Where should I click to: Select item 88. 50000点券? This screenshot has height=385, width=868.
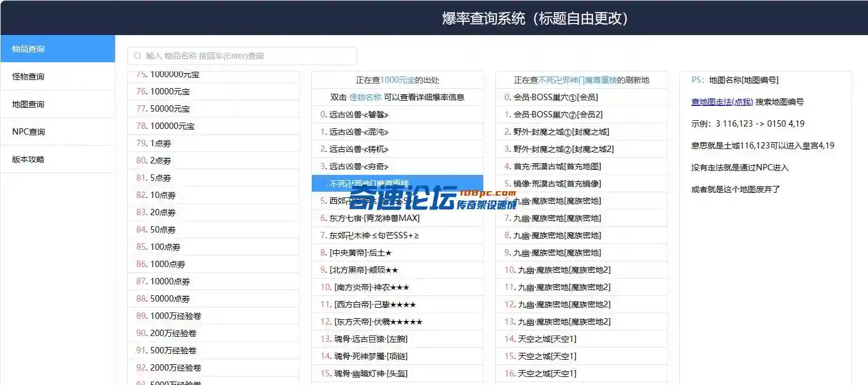pyautogui.click(x=213, y=299)
